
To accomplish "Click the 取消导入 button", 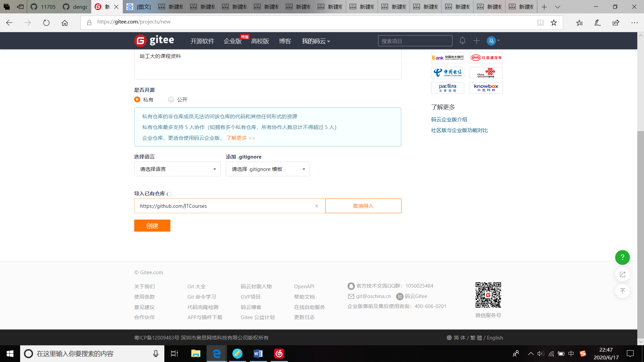I will pos(363,206).
